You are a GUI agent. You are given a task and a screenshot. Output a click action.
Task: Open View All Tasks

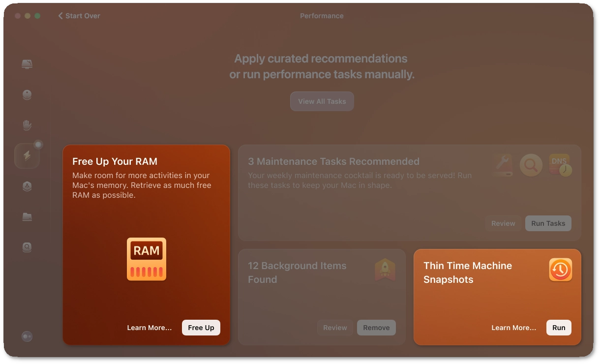tap(322, 101)
